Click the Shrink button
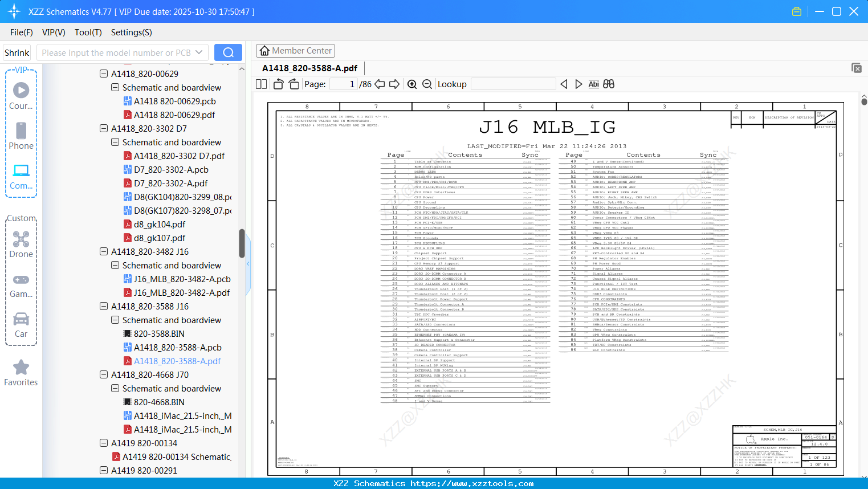 tap(17, 52)
